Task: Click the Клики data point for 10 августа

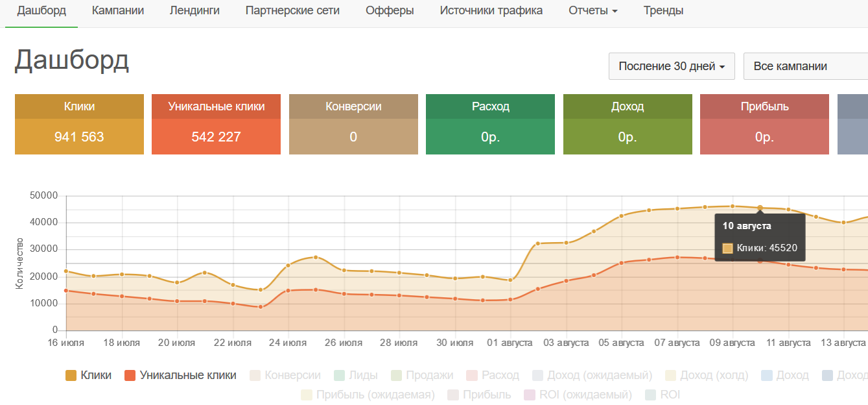Action: tap(760, 208)
